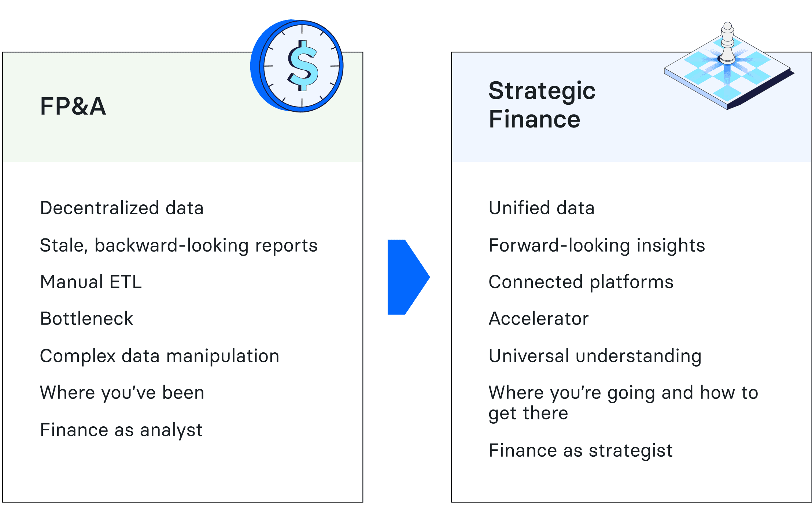Screen dimensions: 812x523
Task: Click Where you've been line
Action: [x=122, y=393]
